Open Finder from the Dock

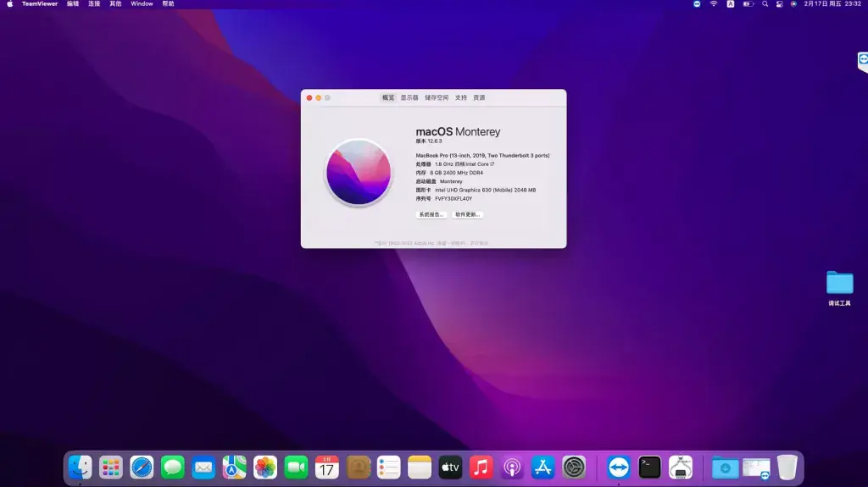point(81,468)
